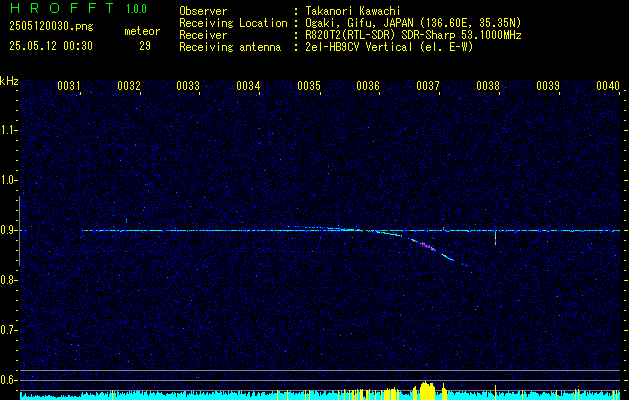Click the 0032 time marker
Viewport: 629px width, 400px height.
click(x=129, y=85)
